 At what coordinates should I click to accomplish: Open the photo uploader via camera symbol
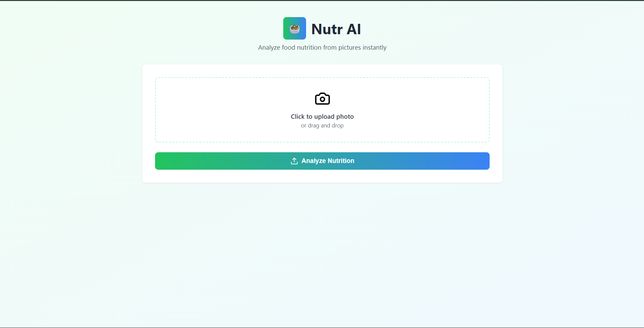(x=322, y=99)
